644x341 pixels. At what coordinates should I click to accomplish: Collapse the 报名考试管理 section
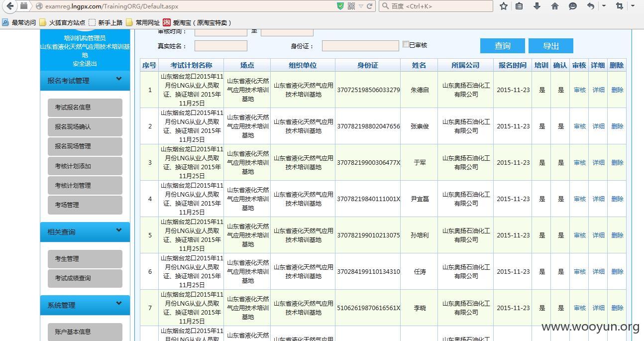85,81
